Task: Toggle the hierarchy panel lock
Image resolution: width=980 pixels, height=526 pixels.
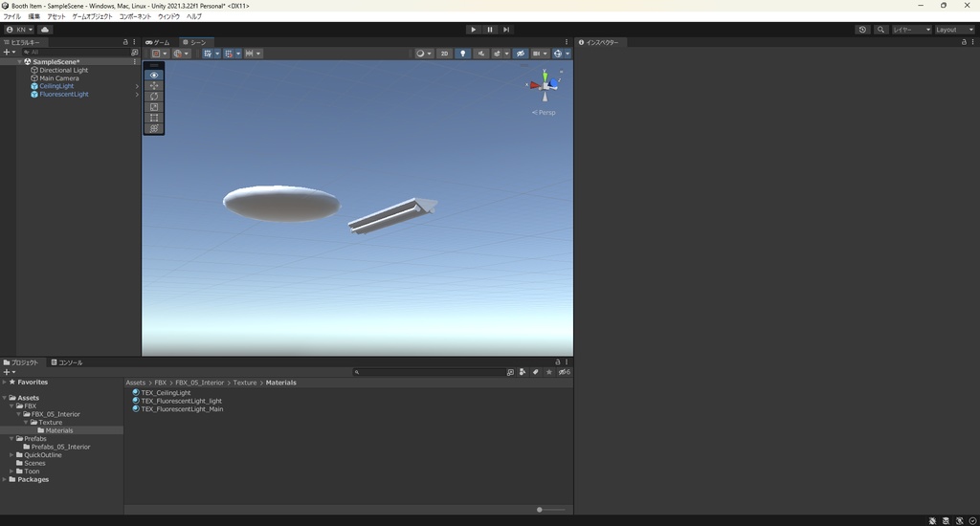Action: (x=125, y=42)
